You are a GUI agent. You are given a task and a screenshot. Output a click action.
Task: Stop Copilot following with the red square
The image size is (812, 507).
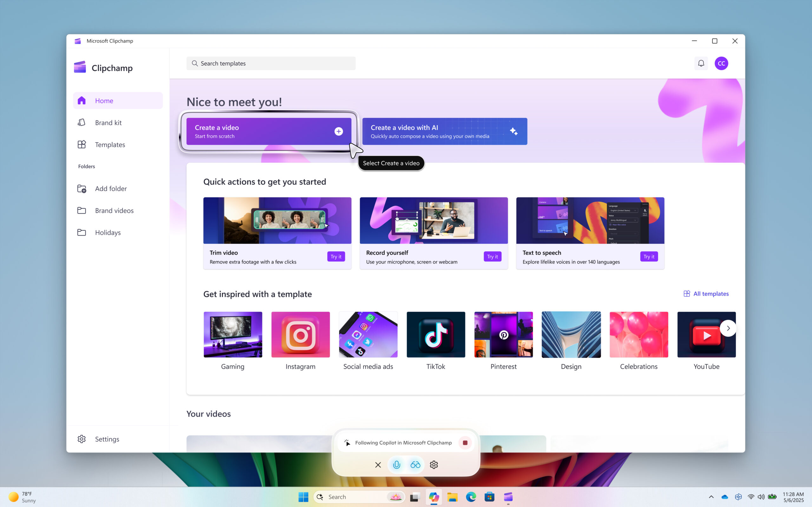(x=465, y=443)
